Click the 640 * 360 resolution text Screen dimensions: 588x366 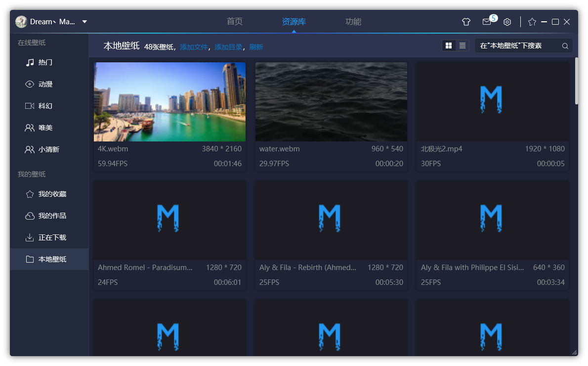point(548,267)
